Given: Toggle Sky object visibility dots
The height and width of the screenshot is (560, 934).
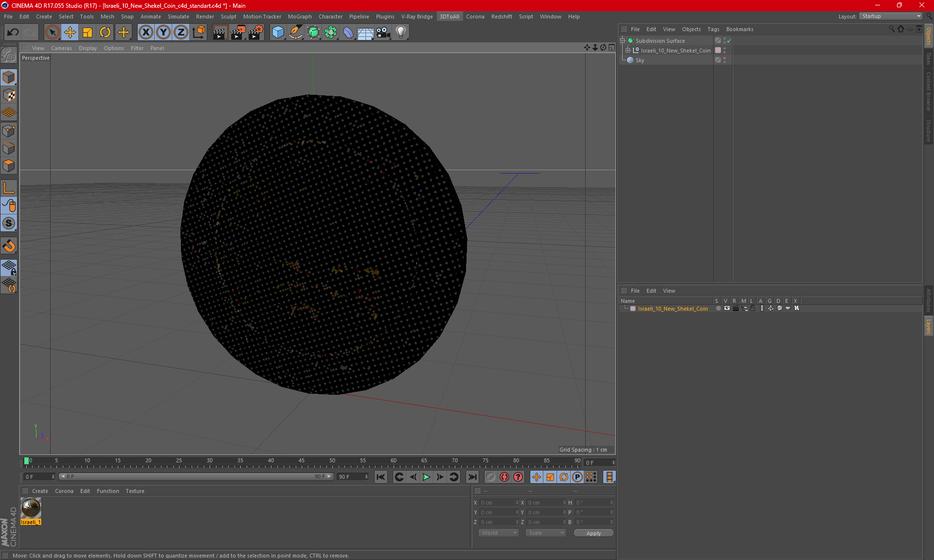Looking at the screenshot, I should click(724, 60).
